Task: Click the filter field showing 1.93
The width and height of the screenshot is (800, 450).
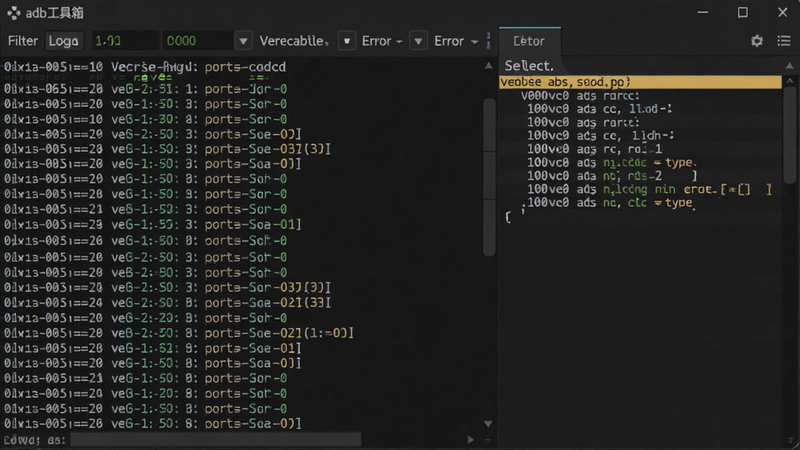Action: (125, 41)
